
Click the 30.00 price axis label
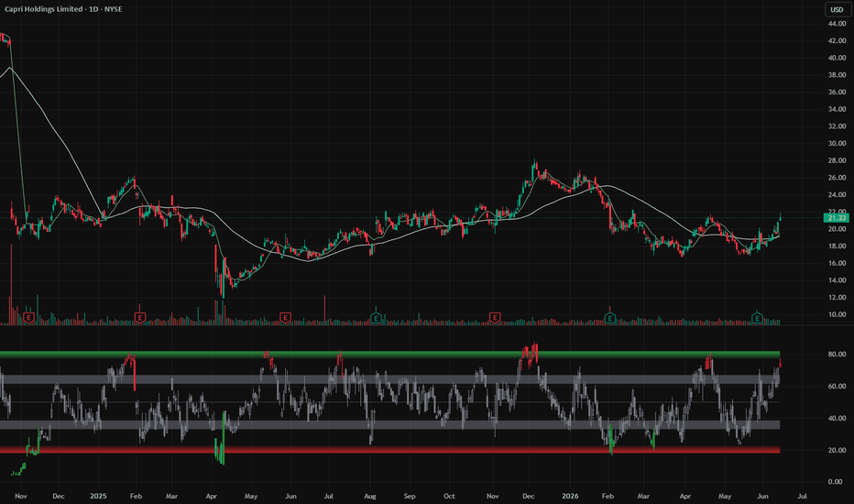(837, 143)
